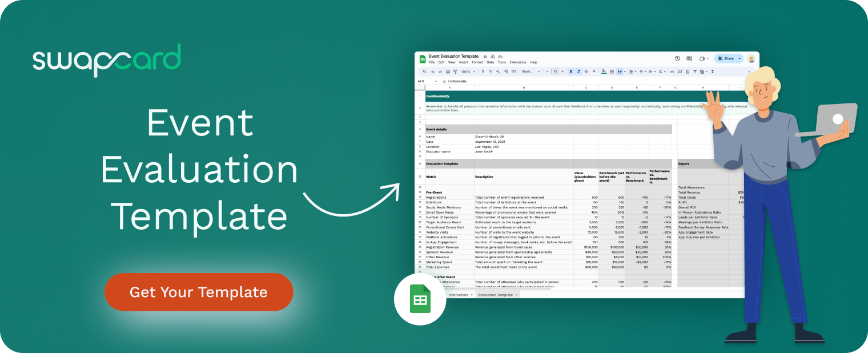Open the Evaluation Template tab arrow menu
The width and height of the screenshot is (868, 353).
coord(517,295)
